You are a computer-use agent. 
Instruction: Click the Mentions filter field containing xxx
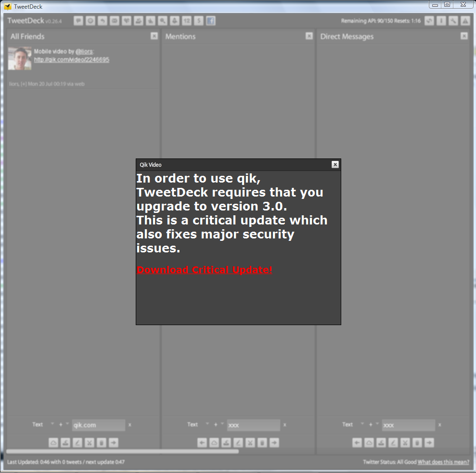coord(254,425)
